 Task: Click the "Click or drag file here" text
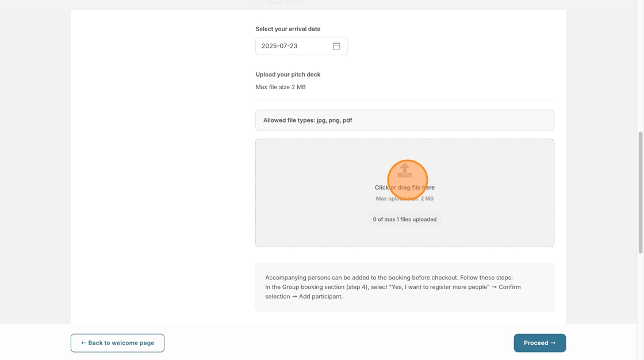[404, 187]
